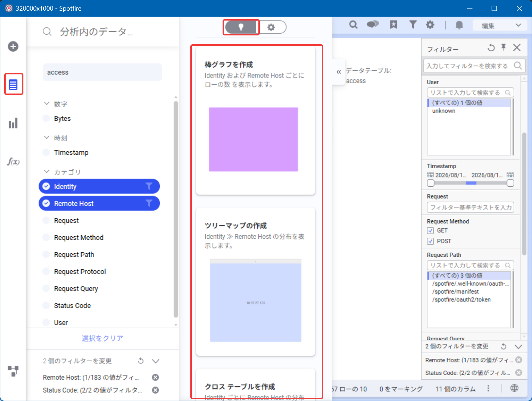Screen dimensions: 532x401
Task: Select the Request column
Action: pos(66,221)
